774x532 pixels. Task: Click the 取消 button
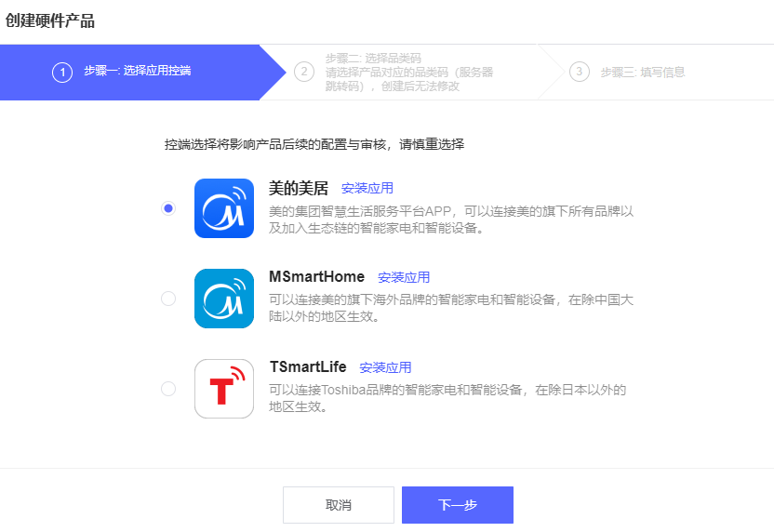click(x=339, y=505)
